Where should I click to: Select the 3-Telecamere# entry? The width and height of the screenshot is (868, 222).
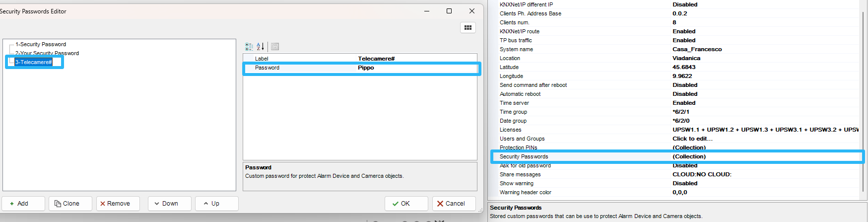tap(34, 62)
